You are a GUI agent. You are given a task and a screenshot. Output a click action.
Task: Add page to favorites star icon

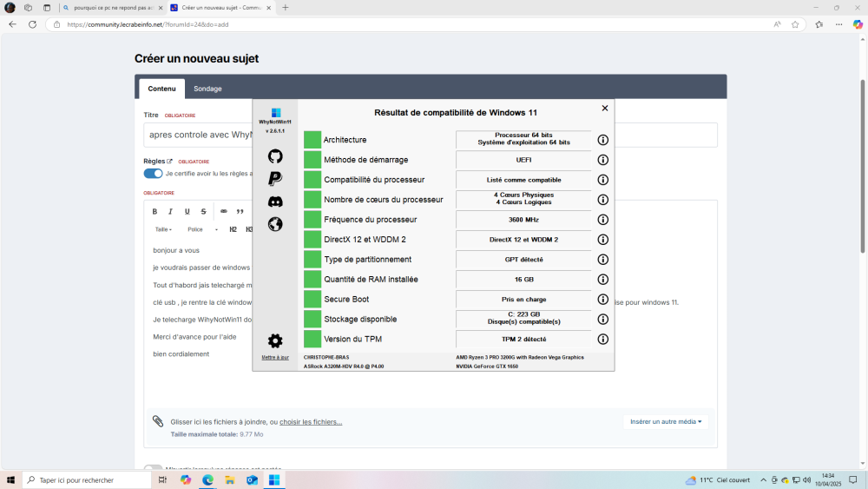pos(795,24)
